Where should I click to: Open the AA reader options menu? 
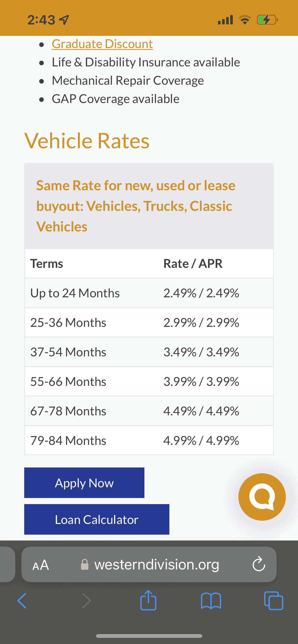41,565
